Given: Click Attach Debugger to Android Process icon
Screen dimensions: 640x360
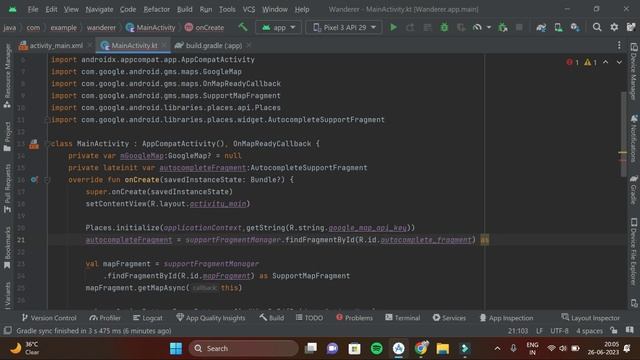Looking at the screenshot, I should (503, 27).
